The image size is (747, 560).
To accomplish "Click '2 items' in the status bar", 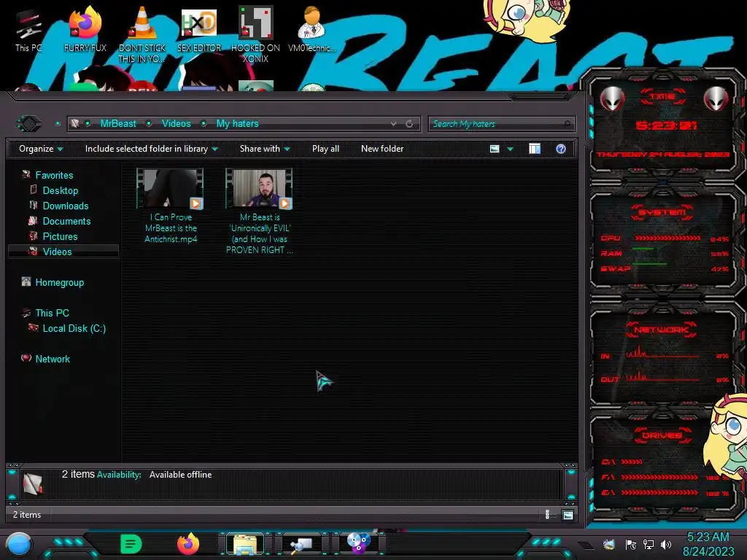I will [x=27, y=515].
